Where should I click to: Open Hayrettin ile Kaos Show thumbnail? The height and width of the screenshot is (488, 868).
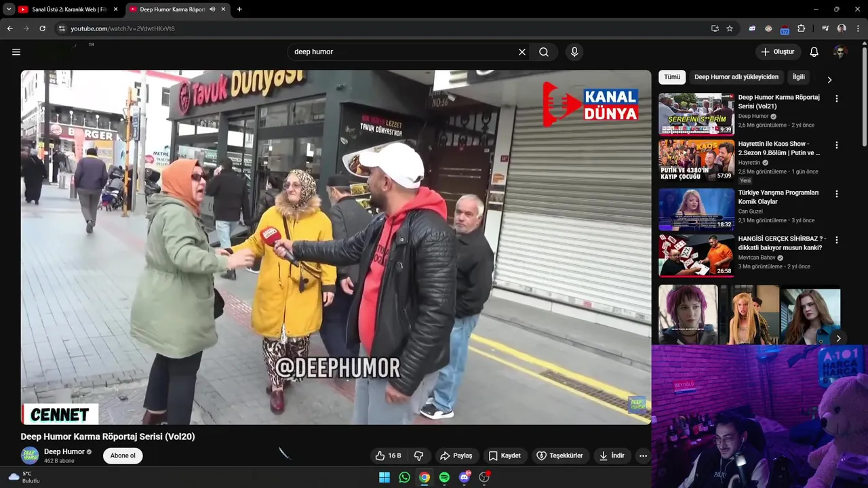click(696, 161)
